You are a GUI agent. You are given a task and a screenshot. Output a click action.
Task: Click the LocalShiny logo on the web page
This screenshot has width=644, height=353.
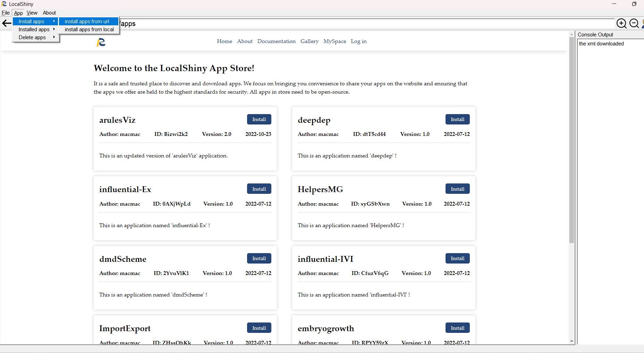(101, 42)
